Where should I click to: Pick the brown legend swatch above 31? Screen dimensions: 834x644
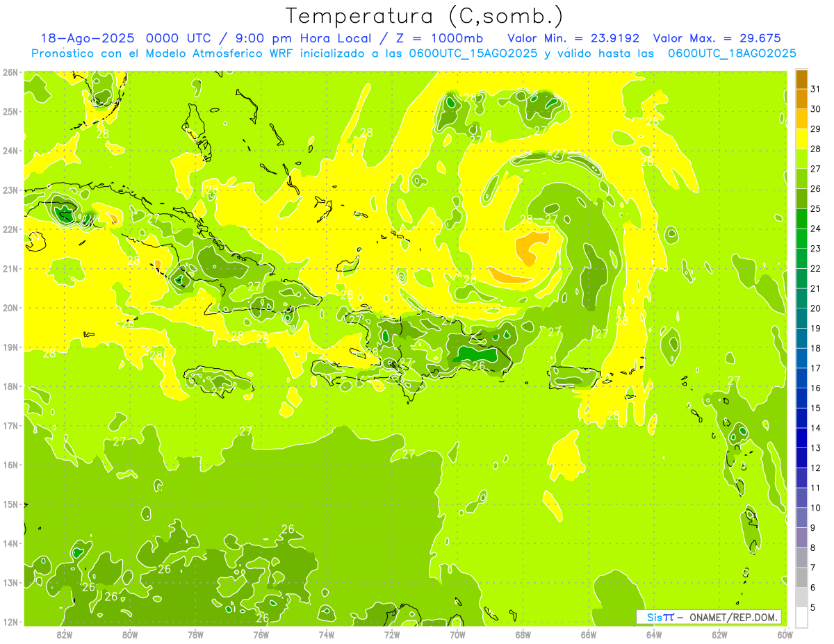tap(801, 79)
